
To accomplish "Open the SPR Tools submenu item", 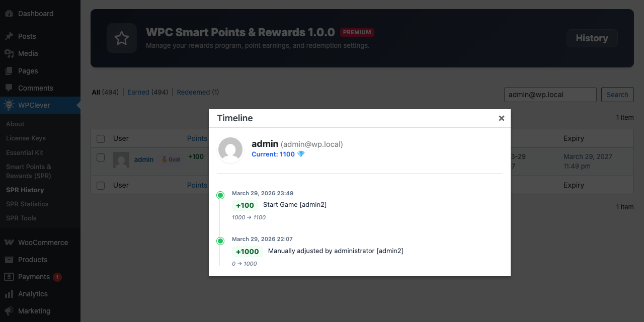I will coord(21,218).
